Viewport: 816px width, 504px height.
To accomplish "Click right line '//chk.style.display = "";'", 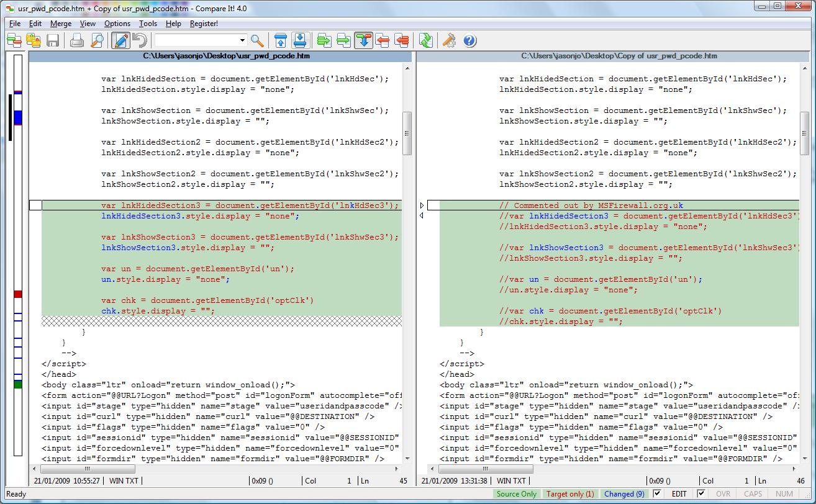I will point(561,322).
